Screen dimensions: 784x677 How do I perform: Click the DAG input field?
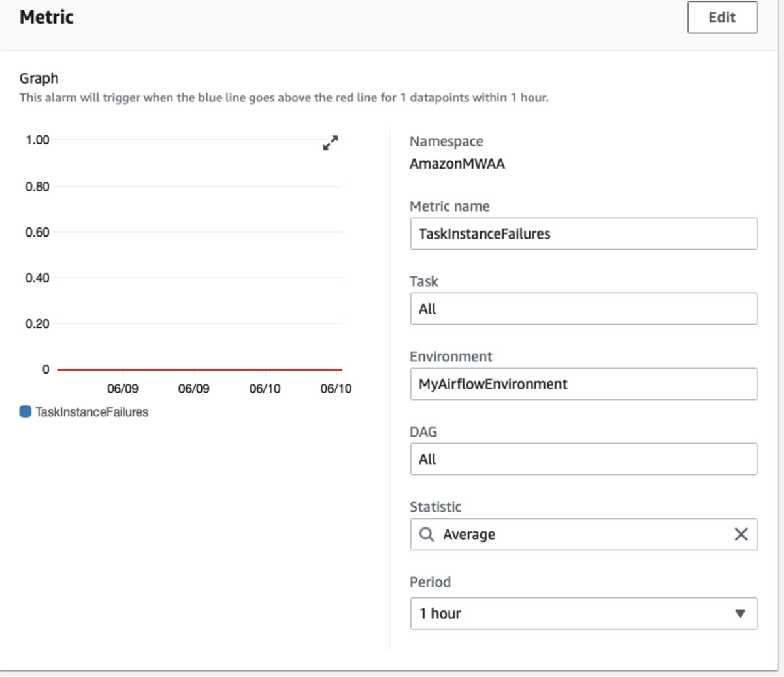pos(583,459)
